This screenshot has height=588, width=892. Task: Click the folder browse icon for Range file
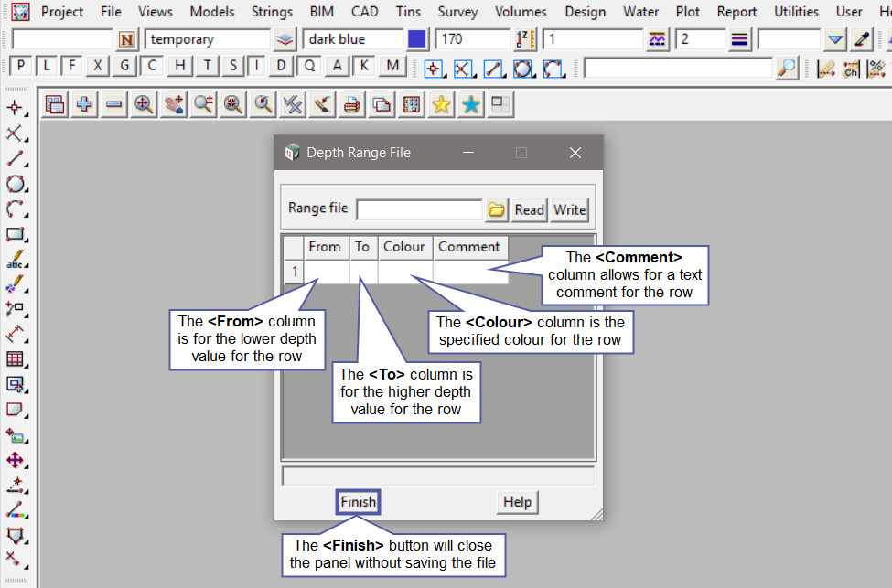point(496,209)
